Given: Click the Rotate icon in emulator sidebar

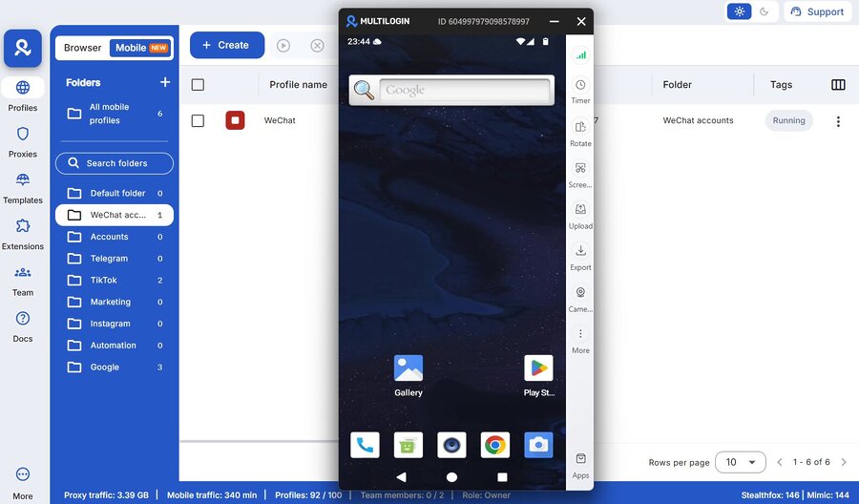Looking at the screenshot, I should [x=580, y=127].
